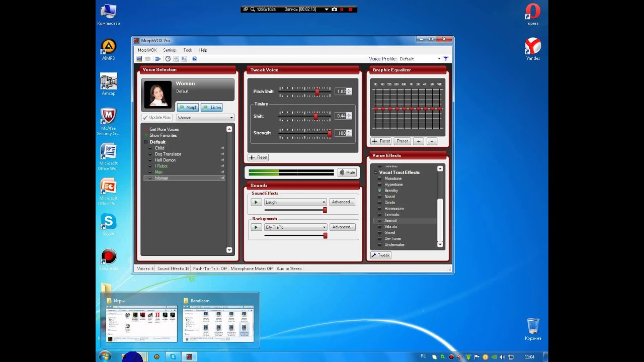Play the City Traffic background sound
This screenshot has height=362, width=644.
pyautogui.click(x=256, y=227)
